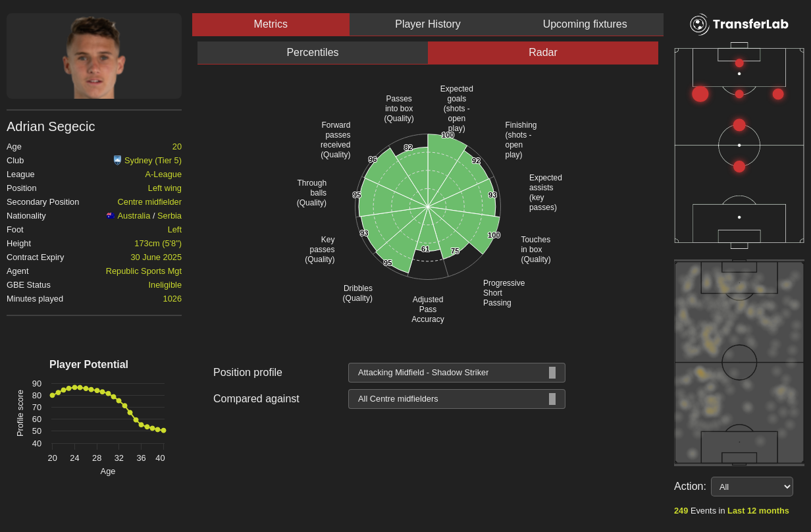Click the Through balls (Quality) label
811x532 pixels.
(x=311, y=193)
